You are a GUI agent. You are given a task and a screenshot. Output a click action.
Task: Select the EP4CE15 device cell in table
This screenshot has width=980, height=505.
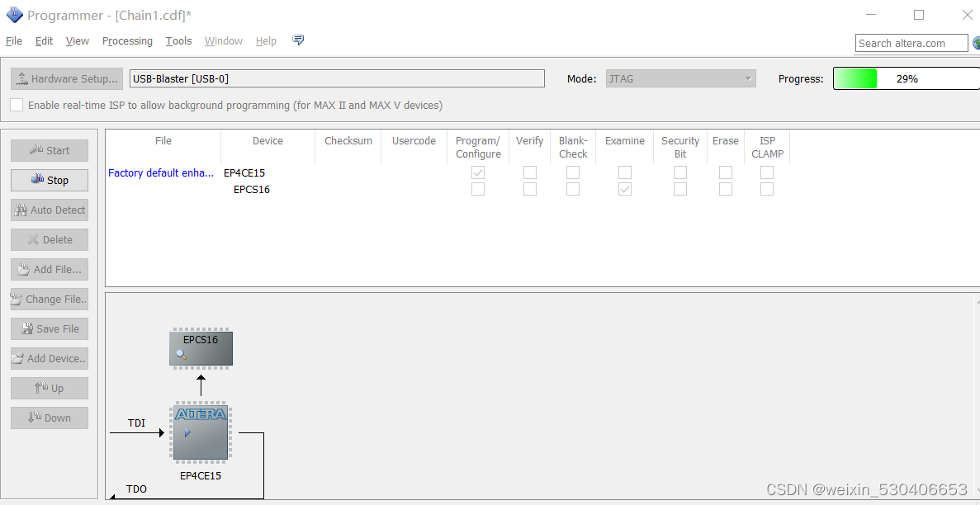[244, 173]
